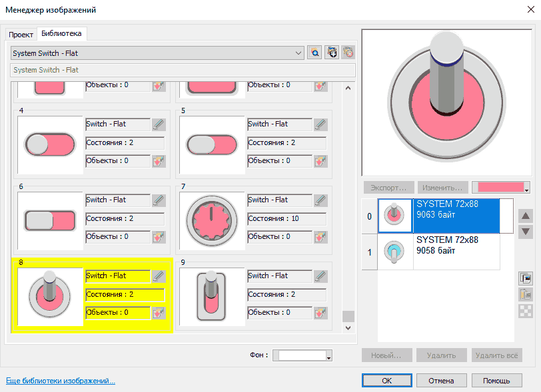The image size is (541, 392).
Task: Click name field of item 7
Action: tap(280, 200)
